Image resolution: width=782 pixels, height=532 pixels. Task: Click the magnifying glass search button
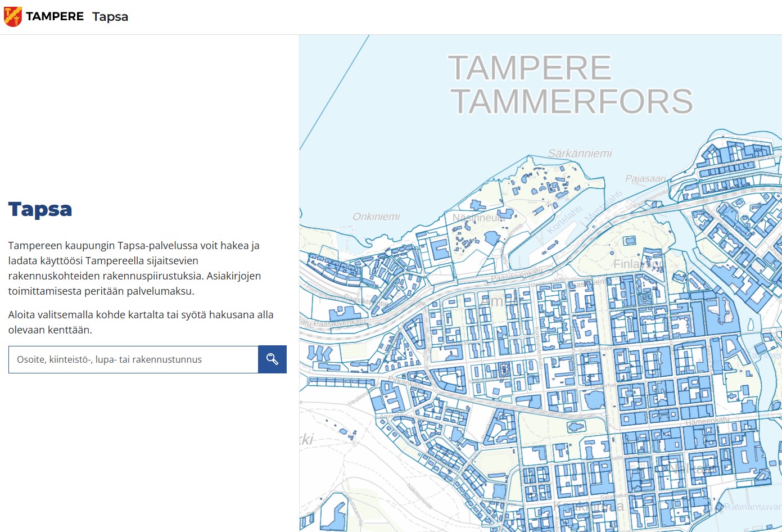pos(272,359)
